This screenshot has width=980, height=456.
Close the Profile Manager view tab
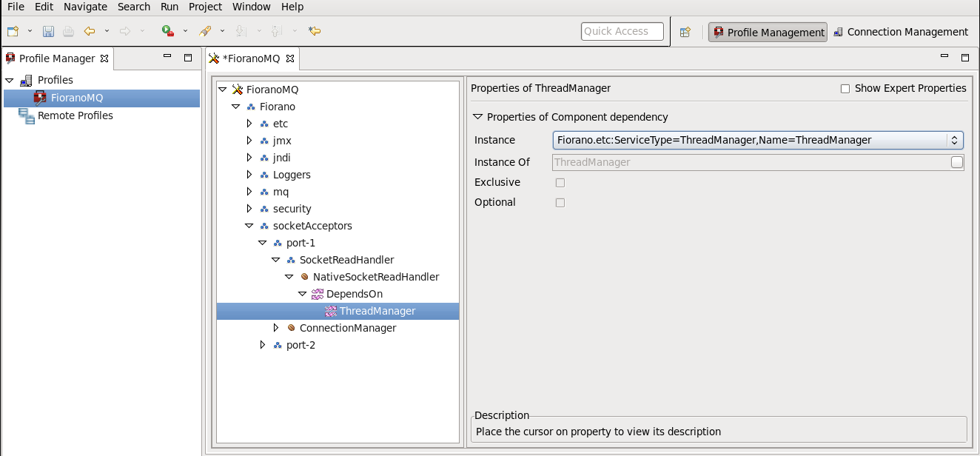pyautogui.click(x=104, y=58)
